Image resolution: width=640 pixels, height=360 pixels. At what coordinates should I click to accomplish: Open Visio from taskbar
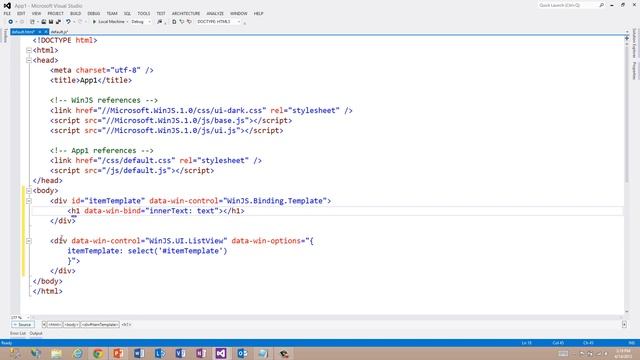(180, 353)
